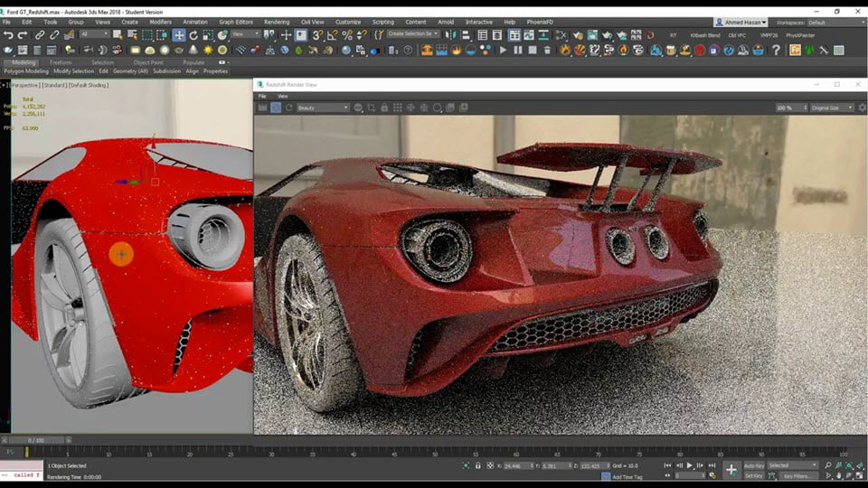
Task: Click the Modify Selection ribbon button
Action: pos(73,71)
